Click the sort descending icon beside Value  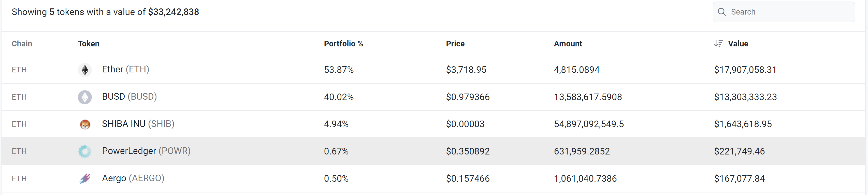tap(718, 44)
